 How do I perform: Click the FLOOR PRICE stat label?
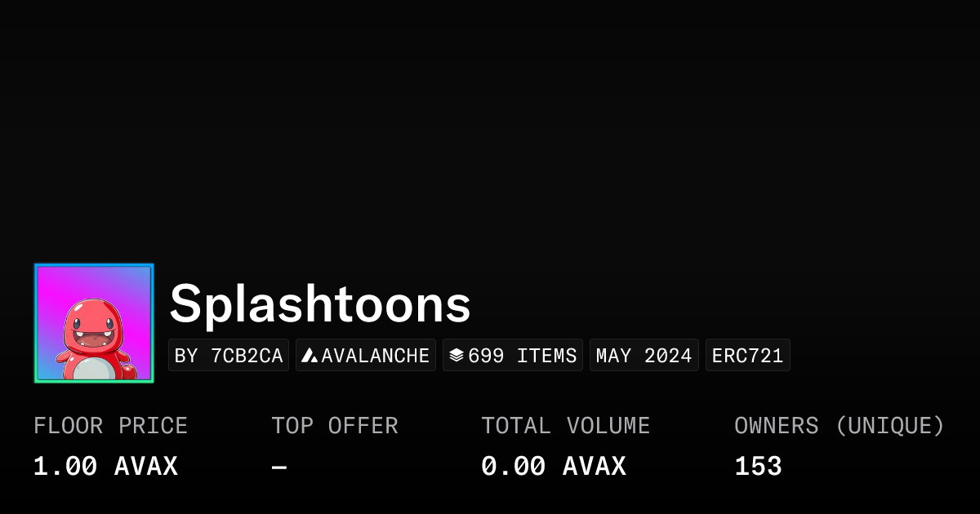[x=110, y=426]
